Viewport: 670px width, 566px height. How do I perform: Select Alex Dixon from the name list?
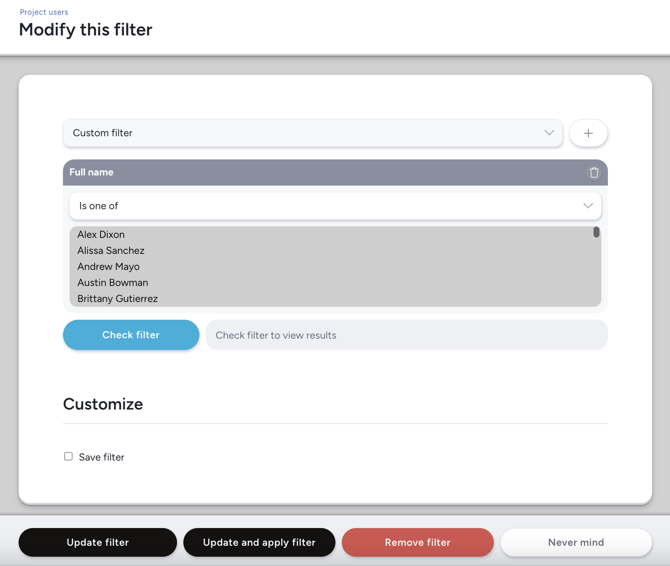[101, 235]
